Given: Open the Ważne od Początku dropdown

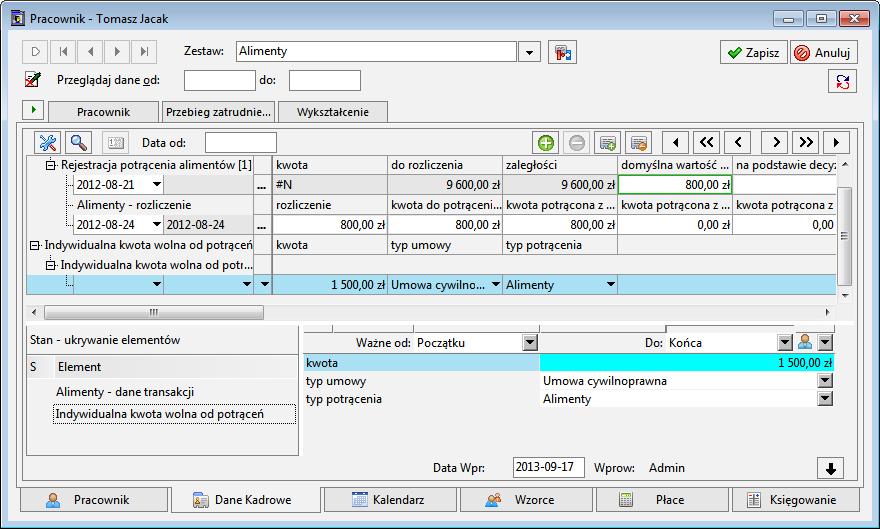Looking at the screenshot, I should [x=530, y=343].
